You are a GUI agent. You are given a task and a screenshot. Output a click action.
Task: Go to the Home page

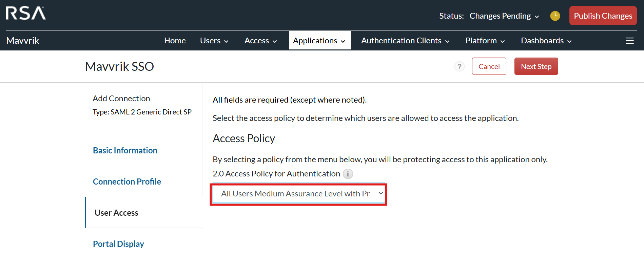click(175, 41)
